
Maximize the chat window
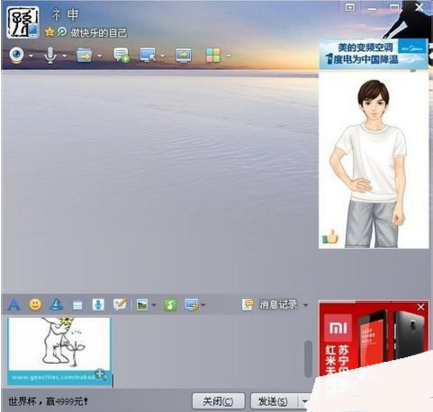tap(394, 7)
